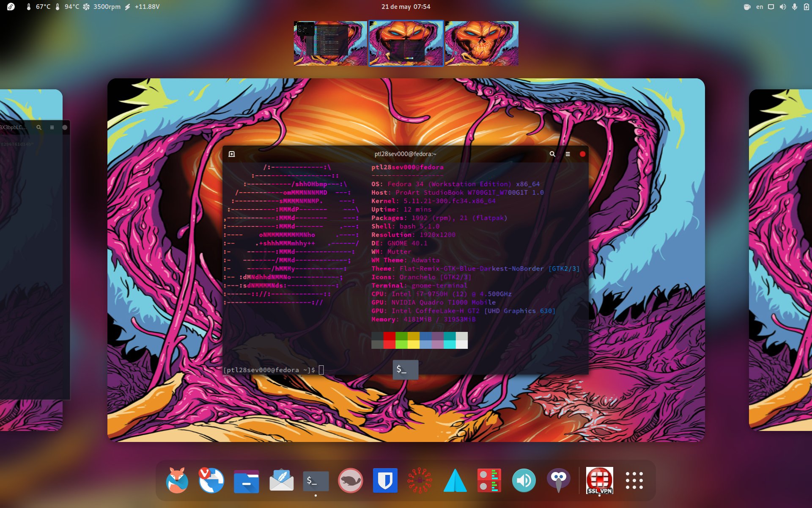Click the microphone indicator in top bar
Image resolution: width=812 pixels, height=508 pixels.
click(x=795, y=7)
